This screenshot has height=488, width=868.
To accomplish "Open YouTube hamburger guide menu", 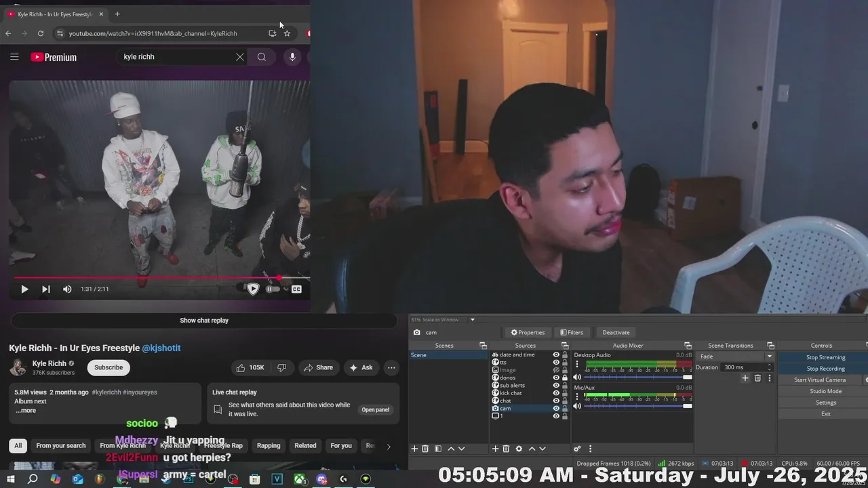I will 14,57.
